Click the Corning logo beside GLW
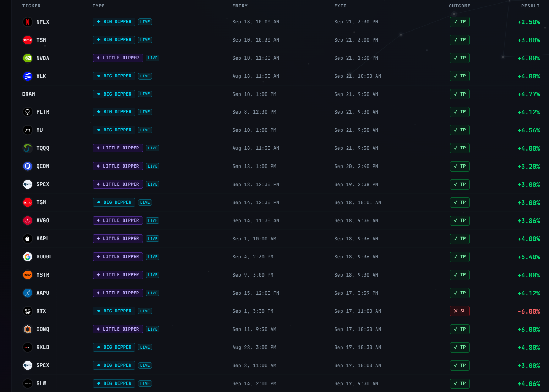The image size is (549, 392). click(x=28, y=383)
